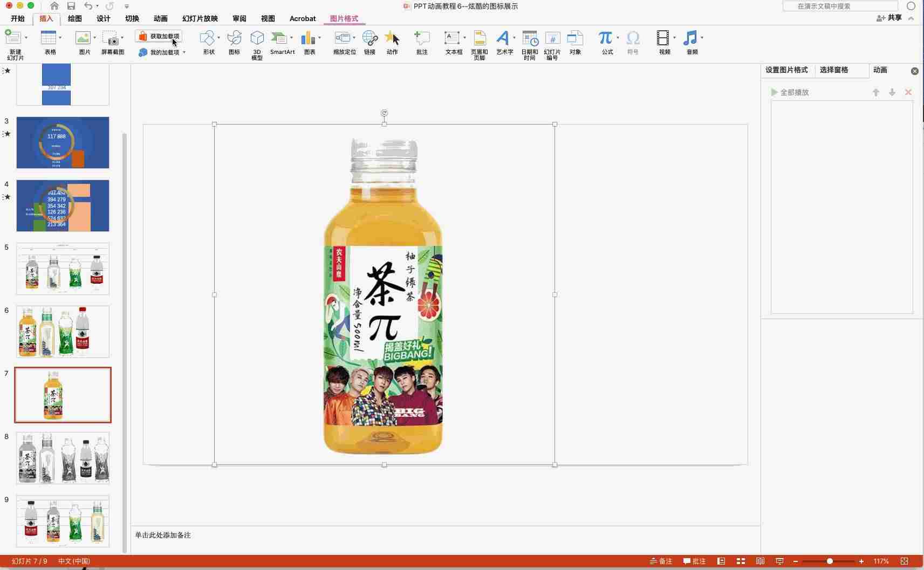This screenshot has width=924, height=570.
Task: Click the zoom out minus button
Action: click(x=795, y=561)
